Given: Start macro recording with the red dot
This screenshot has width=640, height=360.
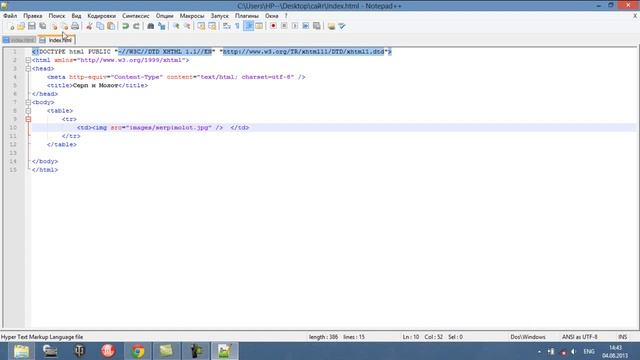Looking at the screenshot, I should pos(273,26).
